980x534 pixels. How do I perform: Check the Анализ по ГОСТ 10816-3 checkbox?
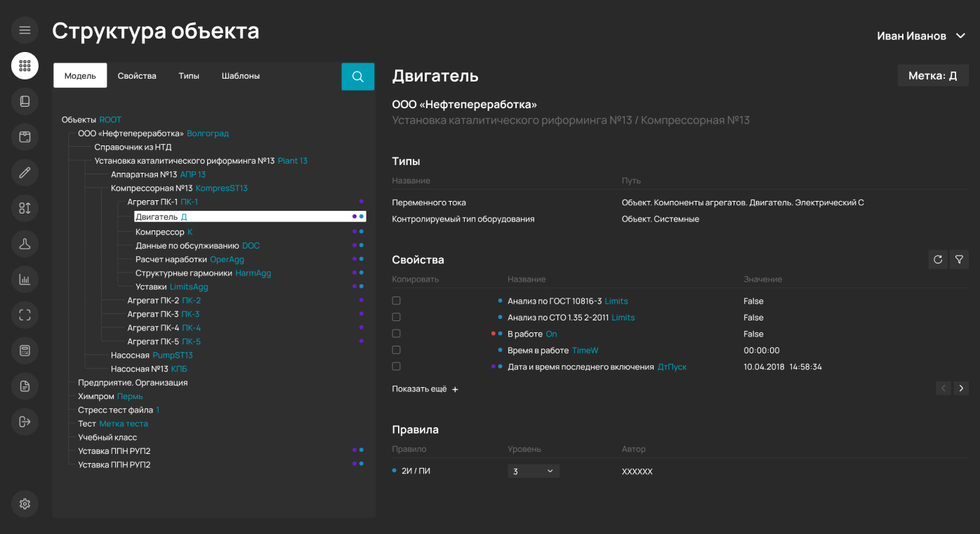[397, 301]
